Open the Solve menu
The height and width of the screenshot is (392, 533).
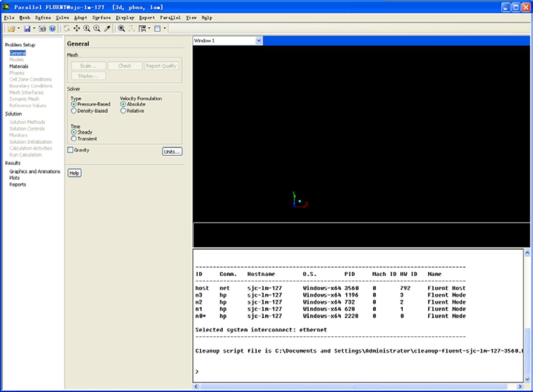click(62, 18)
